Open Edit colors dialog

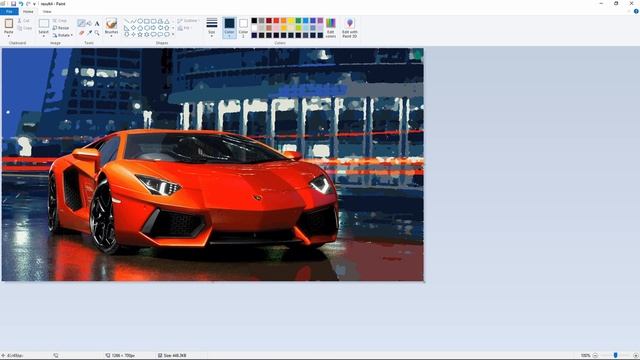331,28
